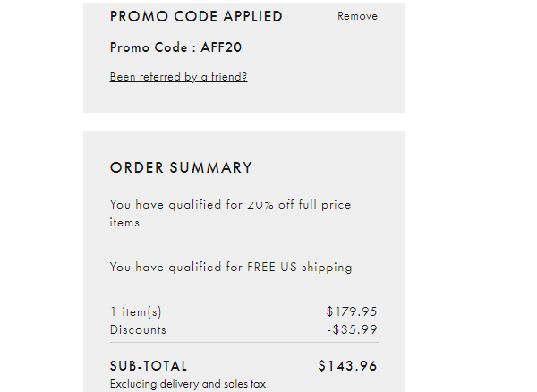Click the divider line above SUB-TOTAL
This screenshot has width=537, height=392.
tap(244, 342)
